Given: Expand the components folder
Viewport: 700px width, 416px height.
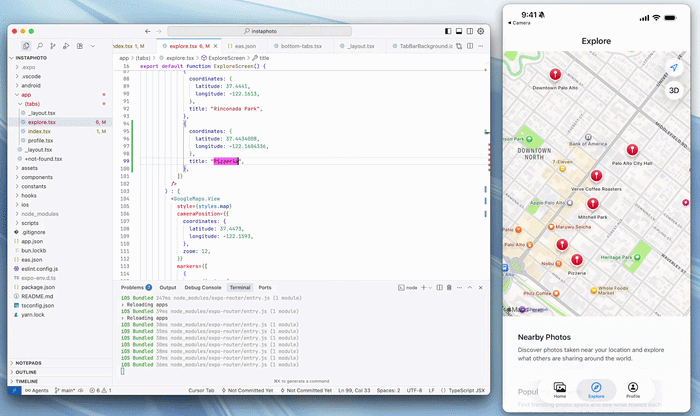Looking at the screenshot, I should (x=36, y=177).
